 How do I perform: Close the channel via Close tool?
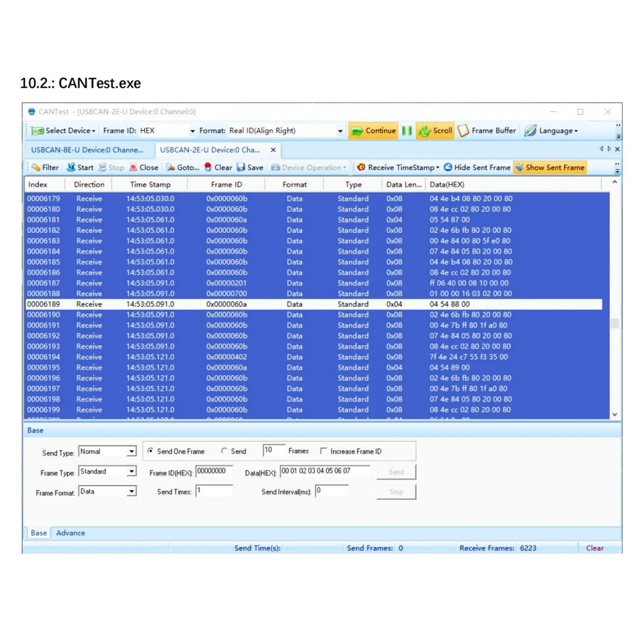point(144,167)
